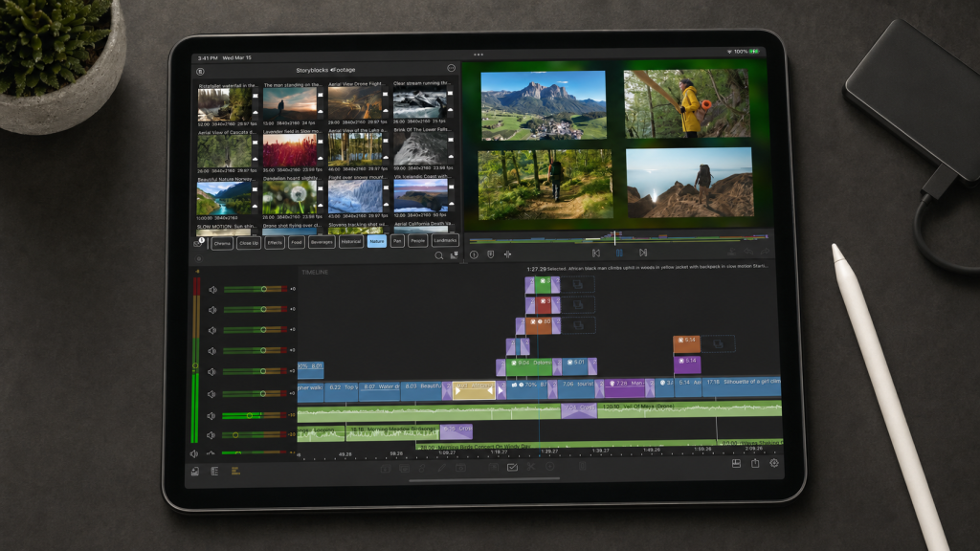Mute the topmost track with green clip
The height and width of the screenshot is (551, 980).
point(212,290)
